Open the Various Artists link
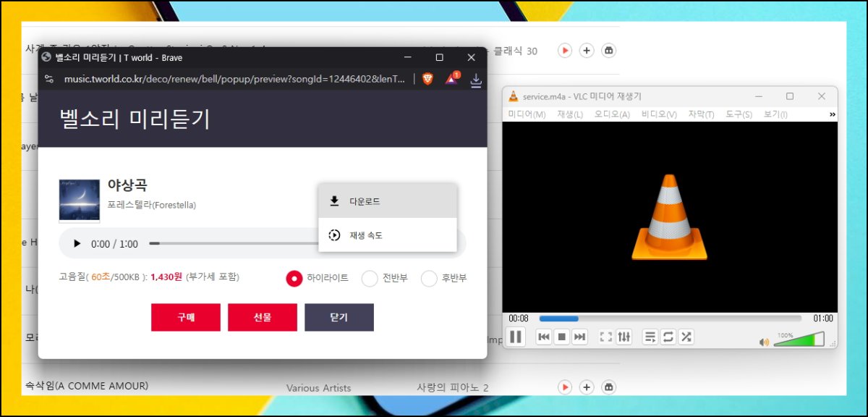This screenshot has height=417, width=868. tap(319, 388)
